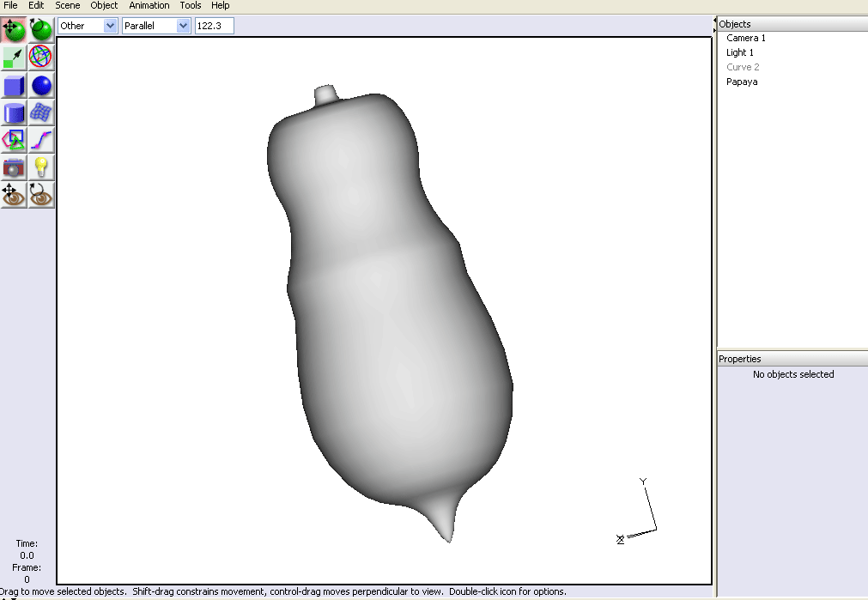The height and width of the screenshot is (600, 868).
Task: Pick the Create Sphere tool
Action: (x=41, y=85)
